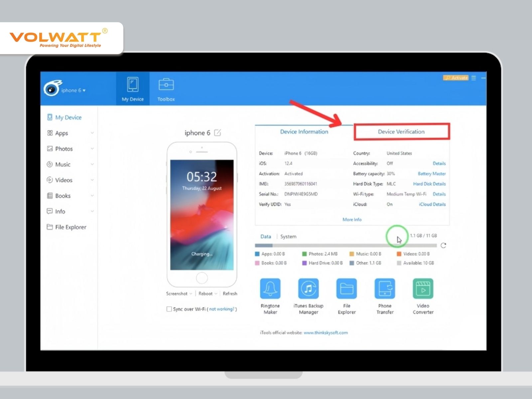
Task: Click the Activate button
Action: tap(456, 78)
